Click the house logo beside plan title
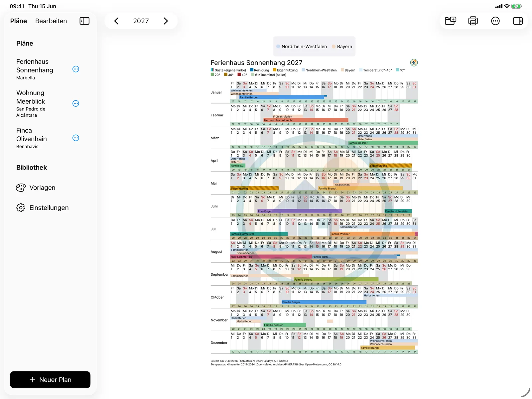The image size is (532, 399). pos(414,63)
